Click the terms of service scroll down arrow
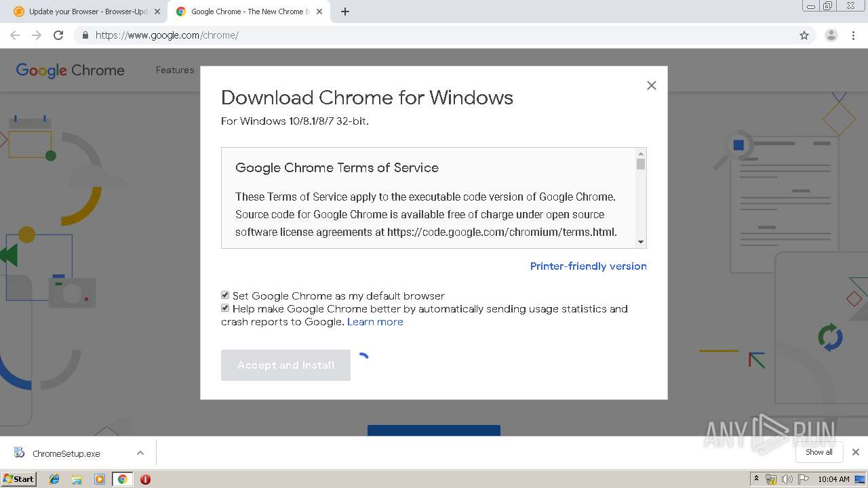This screenshot has height=488, width=868. (641, 242)
